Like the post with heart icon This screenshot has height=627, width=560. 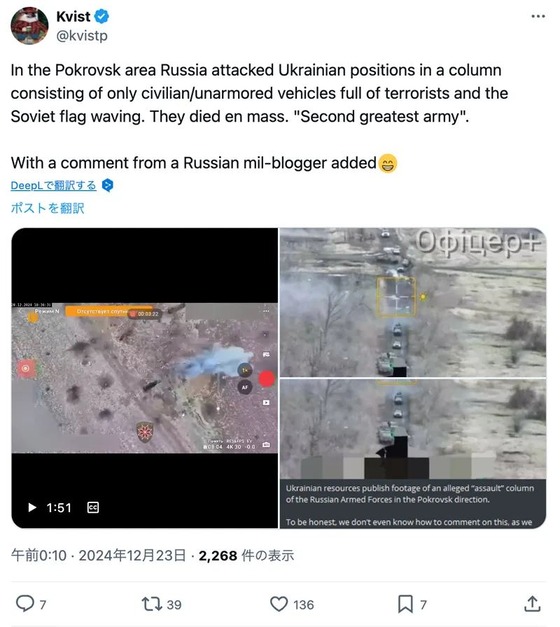pyautogui.click(x=279, y=604)
